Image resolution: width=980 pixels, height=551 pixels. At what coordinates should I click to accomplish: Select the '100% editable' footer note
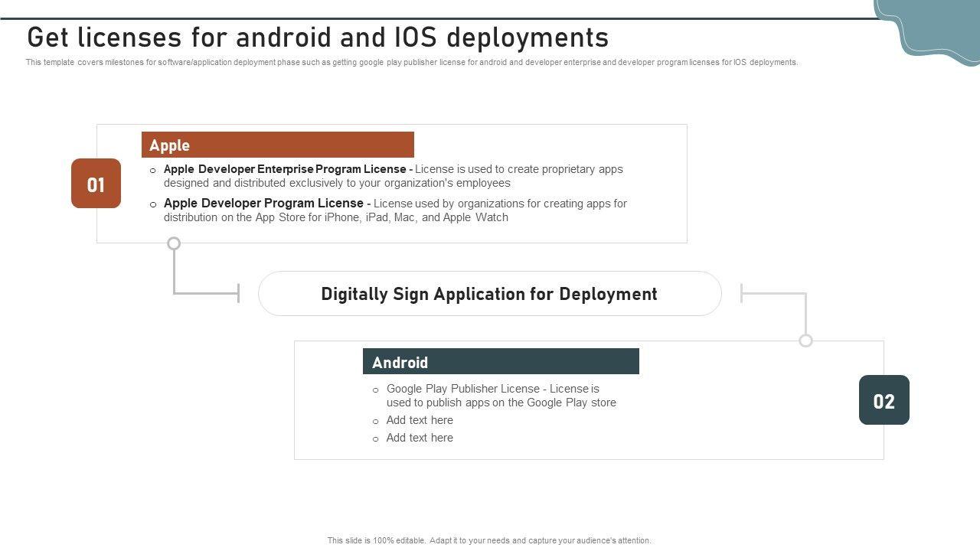click(x=489, y=540)
